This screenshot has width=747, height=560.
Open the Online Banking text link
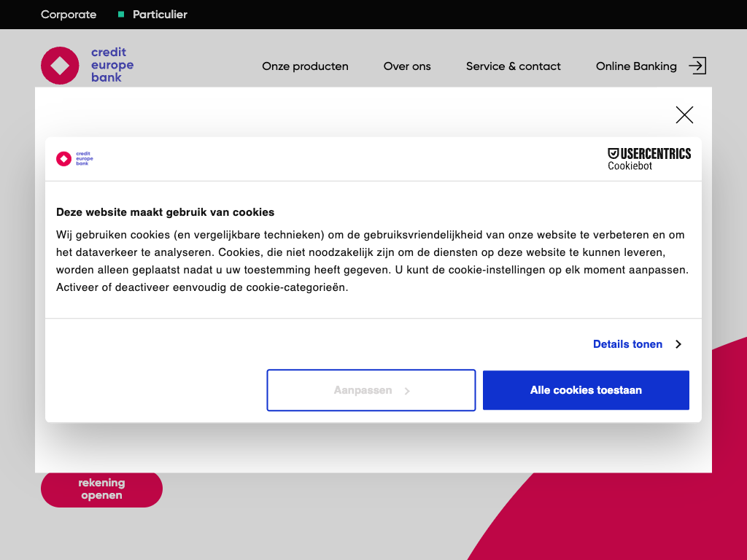[636, 66]
